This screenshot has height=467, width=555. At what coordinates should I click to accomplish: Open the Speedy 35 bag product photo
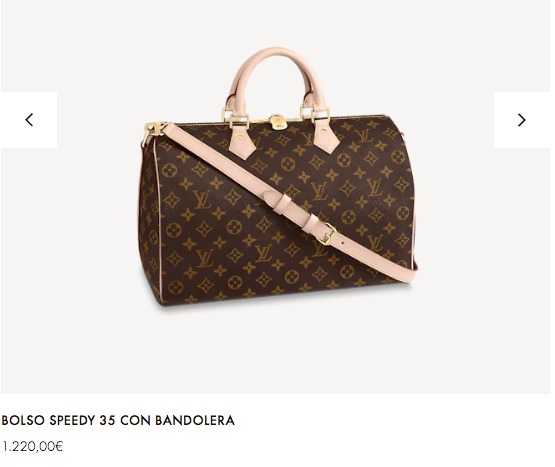pyautogui.click(x=278, y=176)
